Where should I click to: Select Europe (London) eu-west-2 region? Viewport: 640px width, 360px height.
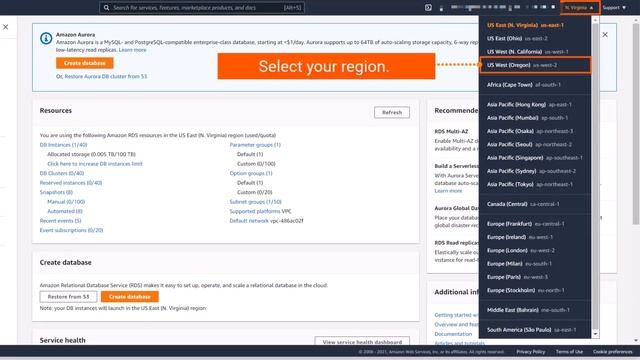pyautogui.click(x=520, y=251)
